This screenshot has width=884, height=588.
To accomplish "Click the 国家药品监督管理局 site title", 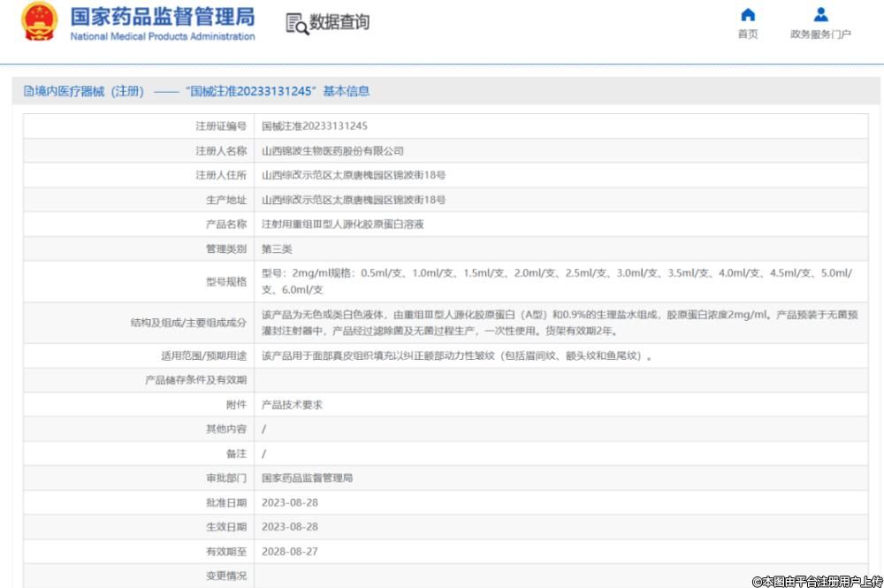I will pyautogui.click(x=163, y=16).
